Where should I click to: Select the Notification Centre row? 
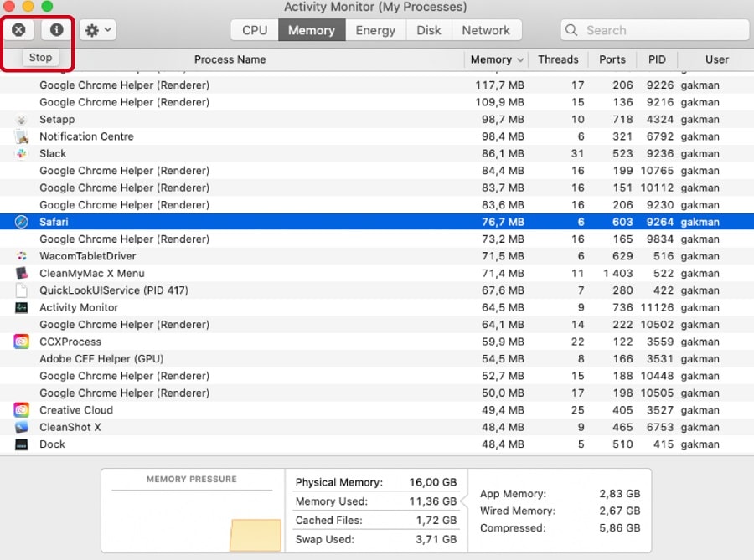point(377,136)
